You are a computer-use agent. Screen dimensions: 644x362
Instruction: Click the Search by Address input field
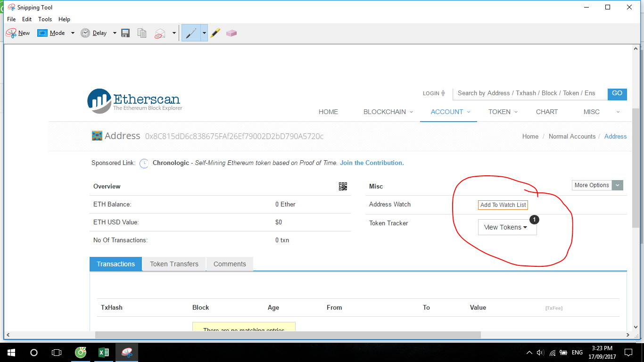coord(530,93)
